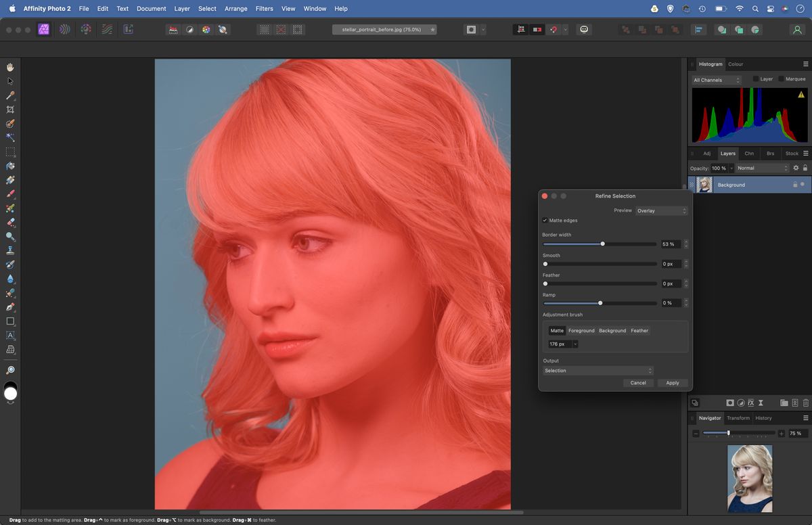
Task: Switch to the Colour tab in Histogram
Action: tap(735, 64)
